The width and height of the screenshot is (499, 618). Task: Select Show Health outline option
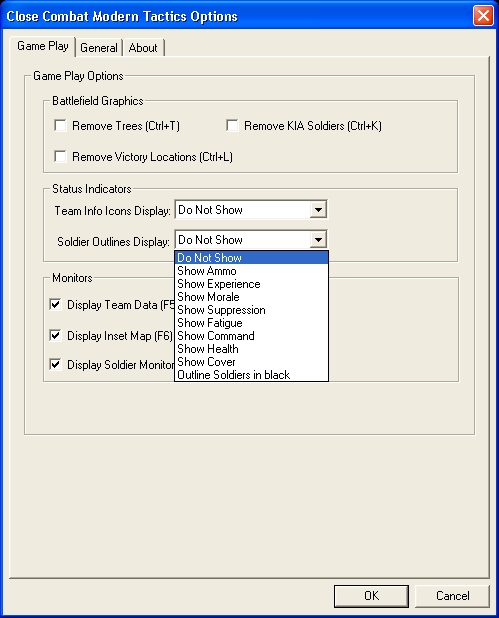point(251,349)
